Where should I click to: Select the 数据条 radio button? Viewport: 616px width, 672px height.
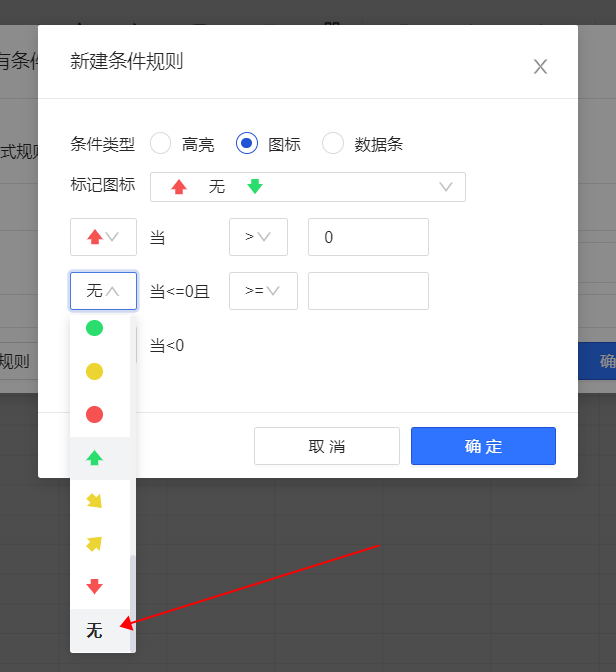(333, 144)
